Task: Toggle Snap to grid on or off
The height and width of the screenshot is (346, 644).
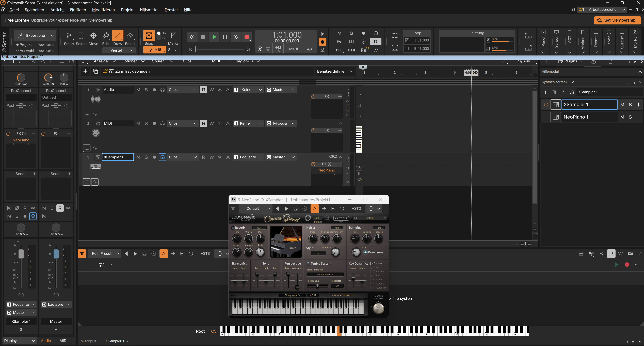Action: coord(149,36)
